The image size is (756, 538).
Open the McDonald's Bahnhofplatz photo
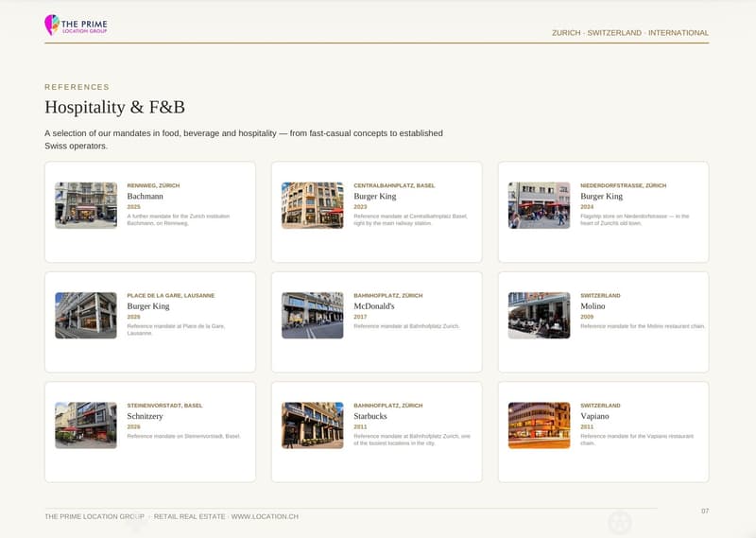[x=313, y=315]
